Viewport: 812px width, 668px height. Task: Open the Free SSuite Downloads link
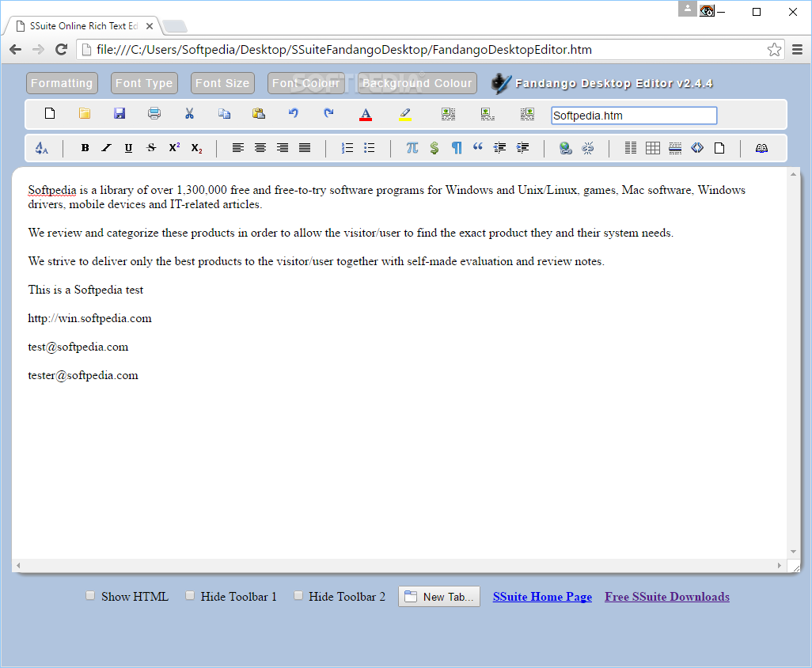[667, 597]
